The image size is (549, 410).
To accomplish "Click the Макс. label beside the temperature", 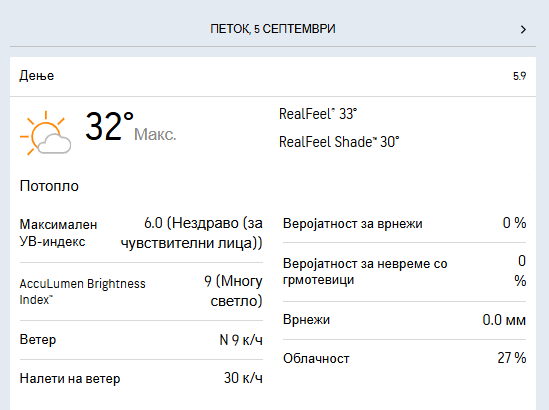I will pyautogui.click(x=155, y=134).
